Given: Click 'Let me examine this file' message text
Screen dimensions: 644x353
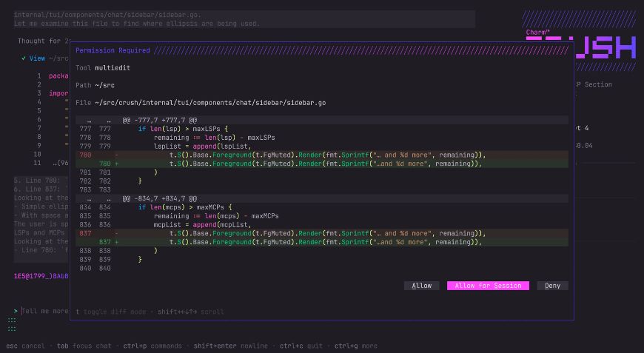Looking at the screenshot, I should point(136,24).
